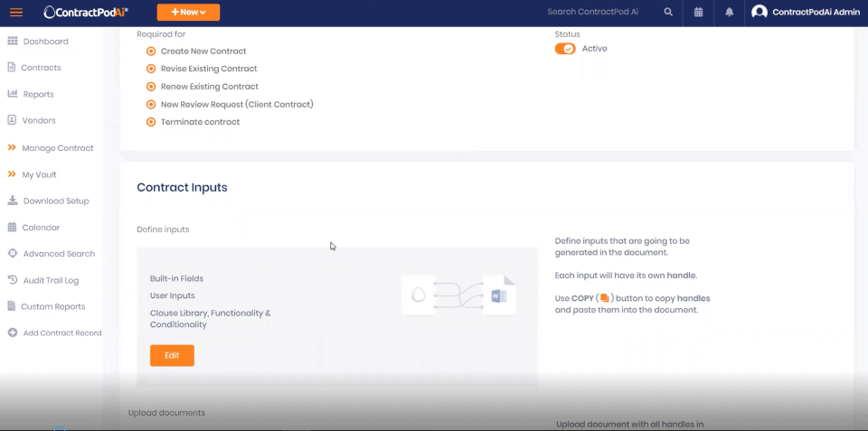868x431 pixels.
Task: Select New Review Request radio button
Action: click(x=151, y=105)
